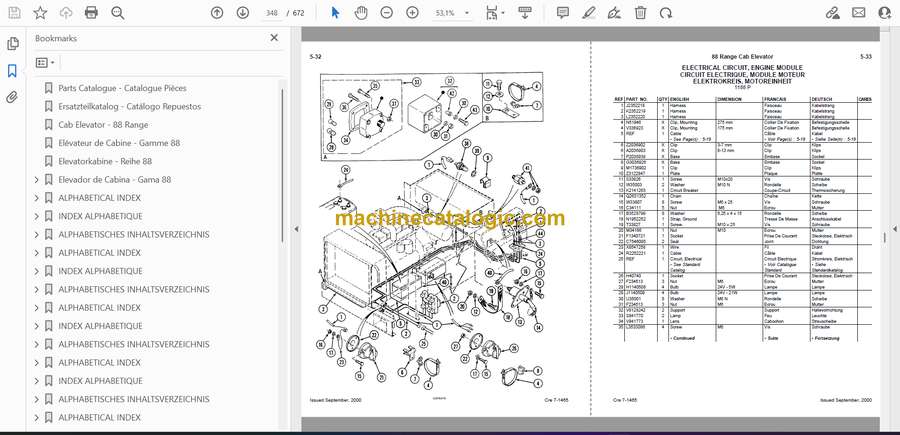Screen dimensions: 900x435
Task: Expand second ALPHABETISCHES INHALTSVERZEICHNIS bookmark
Action: click(37, 289)
